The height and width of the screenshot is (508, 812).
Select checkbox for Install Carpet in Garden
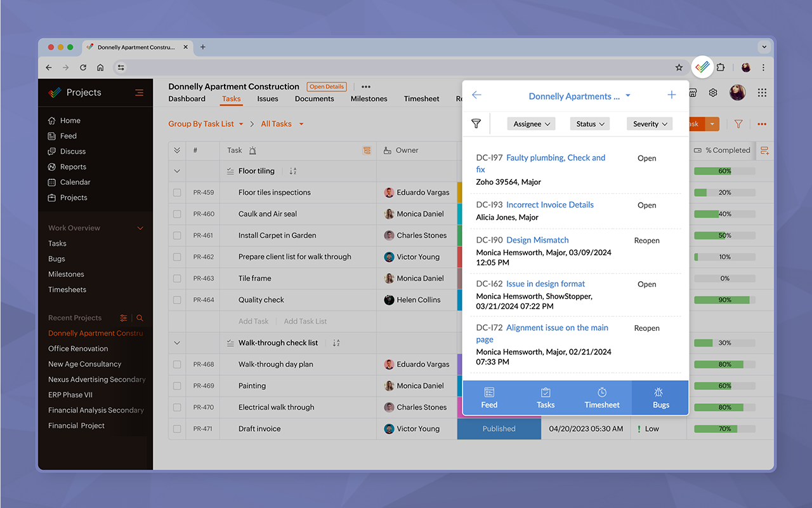pos(177,236)
